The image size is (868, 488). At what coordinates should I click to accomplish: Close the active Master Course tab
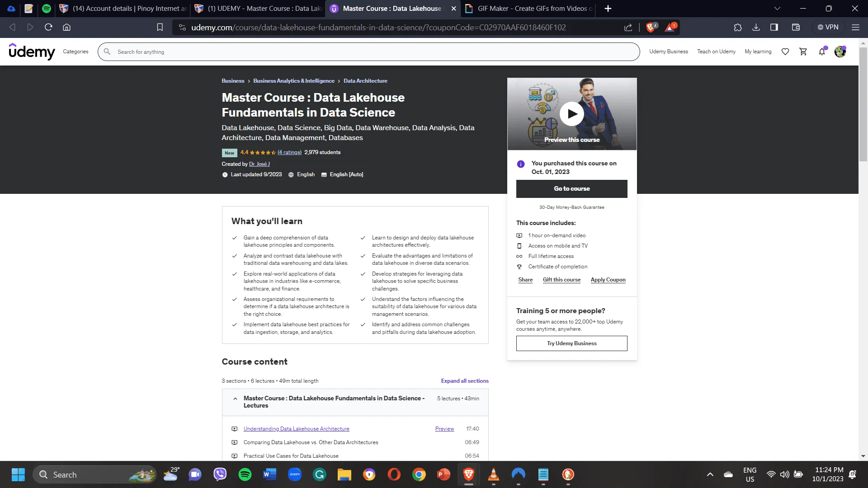tap(453, 9)
